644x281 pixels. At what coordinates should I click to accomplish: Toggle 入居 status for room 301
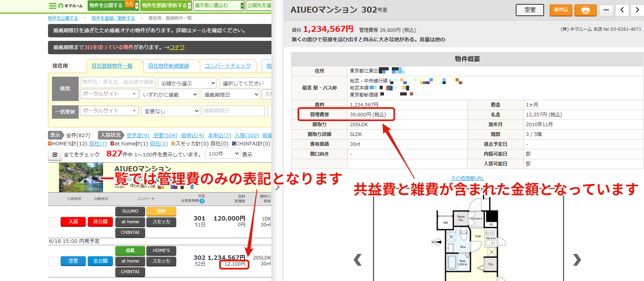[73, 222]
